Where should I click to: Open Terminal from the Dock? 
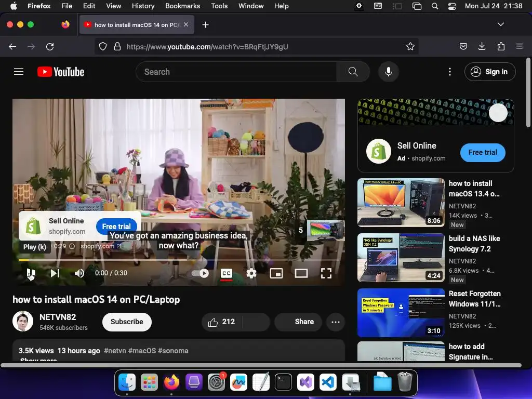pos(283,382)
